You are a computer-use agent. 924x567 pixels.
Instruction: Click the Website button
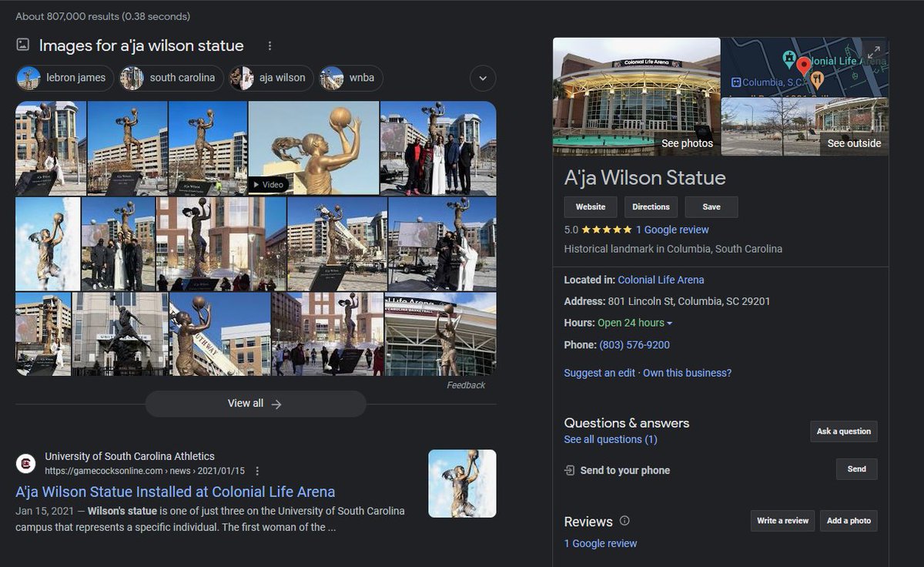[591, 206]
